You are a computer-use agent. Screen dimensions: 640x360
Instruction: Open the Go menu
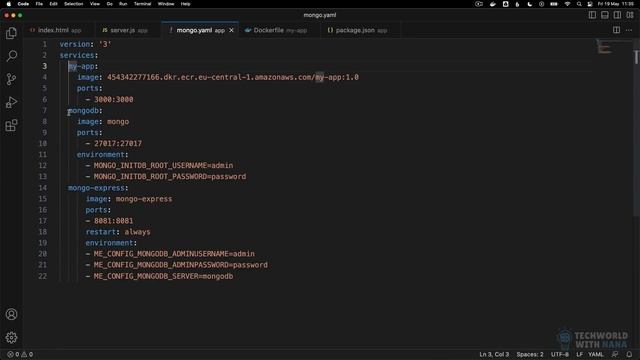click(x=109, y=4)
